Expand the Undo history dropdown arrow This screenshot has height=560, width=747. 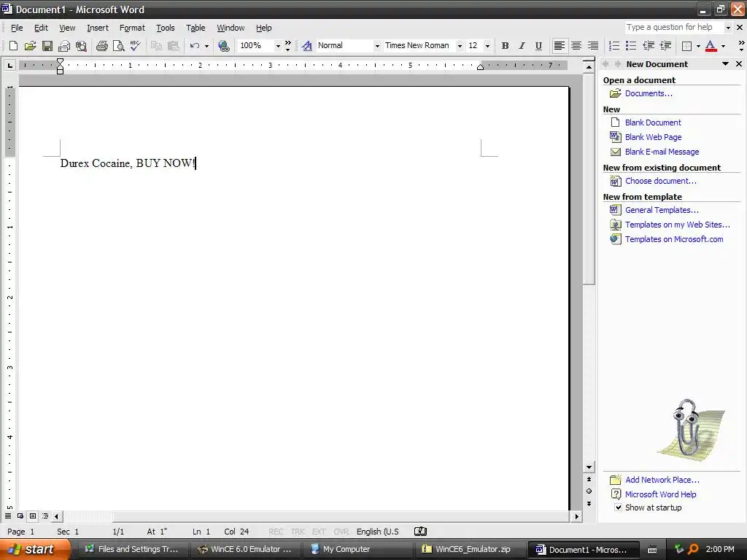click(206, 46)
